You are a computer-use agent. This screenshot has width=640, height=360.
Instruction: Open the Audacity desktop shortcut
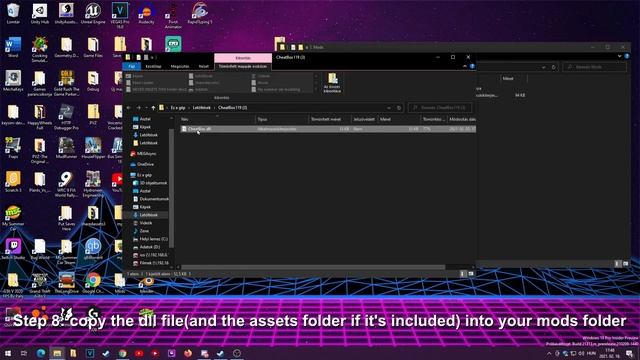(146, 13)
